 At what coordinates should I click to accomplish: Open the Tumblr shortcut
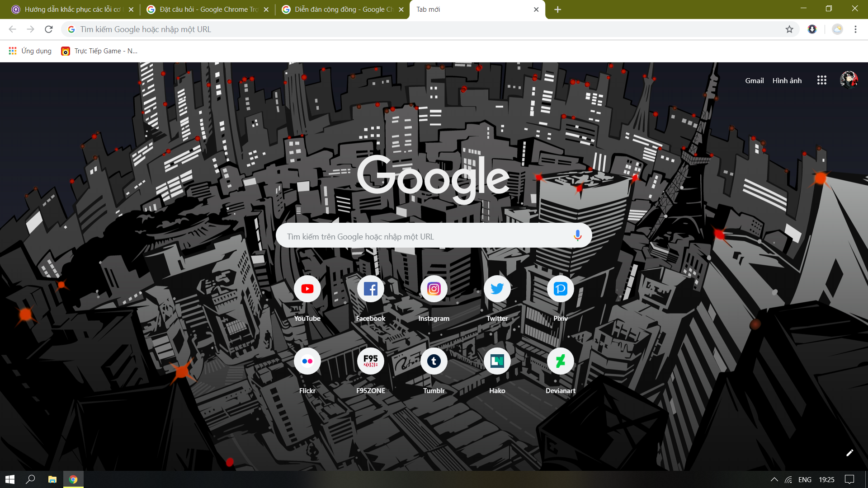(x=434, y=361)
